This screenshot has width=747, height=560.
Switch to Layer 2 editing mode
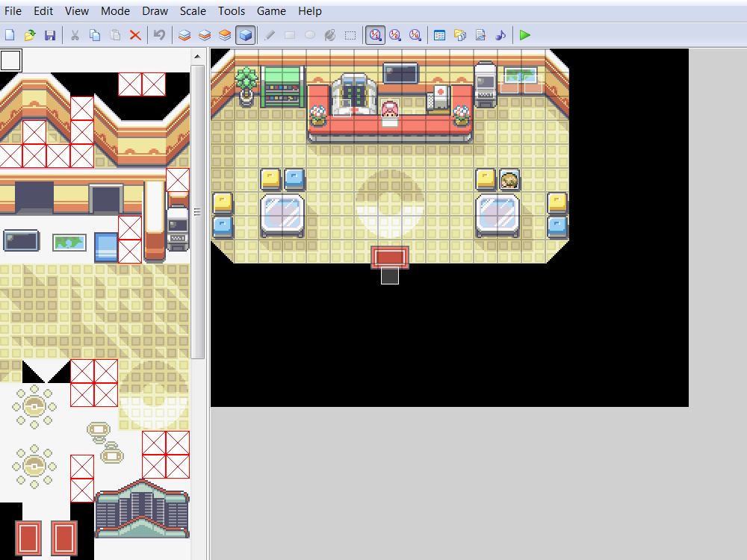[x=205, y=35]
